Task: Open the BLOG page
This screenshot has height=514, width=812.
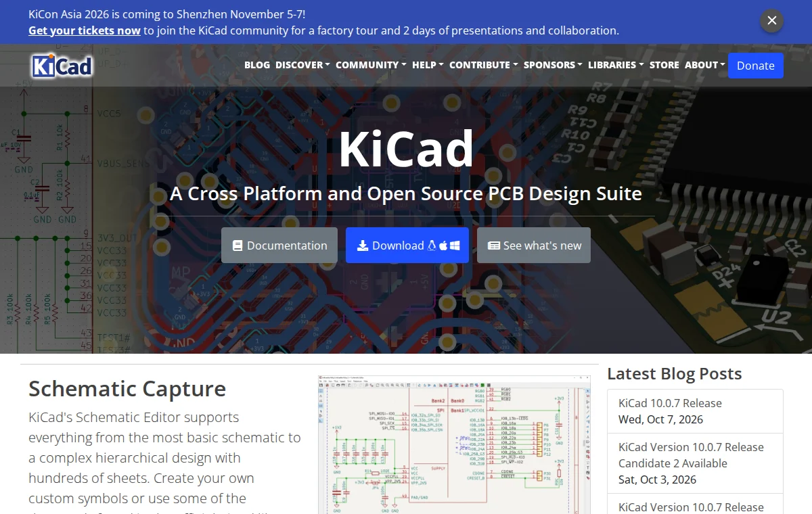Action: (x=257, y=65)
